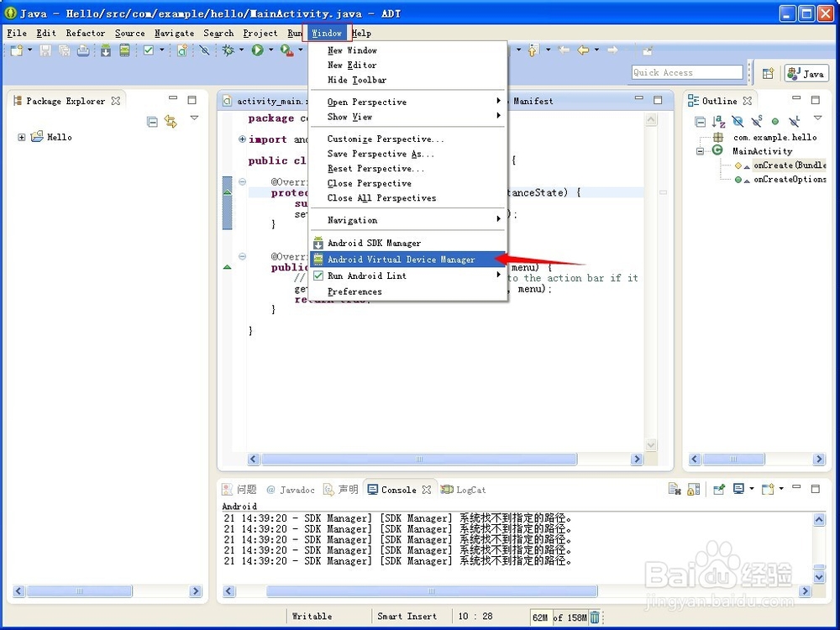
Task: Click the editor horizontal scrollbar thumb
Action: pos(419,459)
